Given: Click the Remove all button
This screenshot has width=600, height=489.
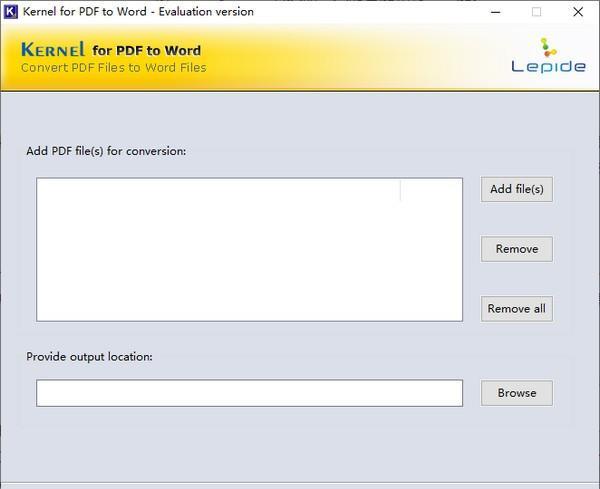Looking at the screenshot, I should click(517, 309).
